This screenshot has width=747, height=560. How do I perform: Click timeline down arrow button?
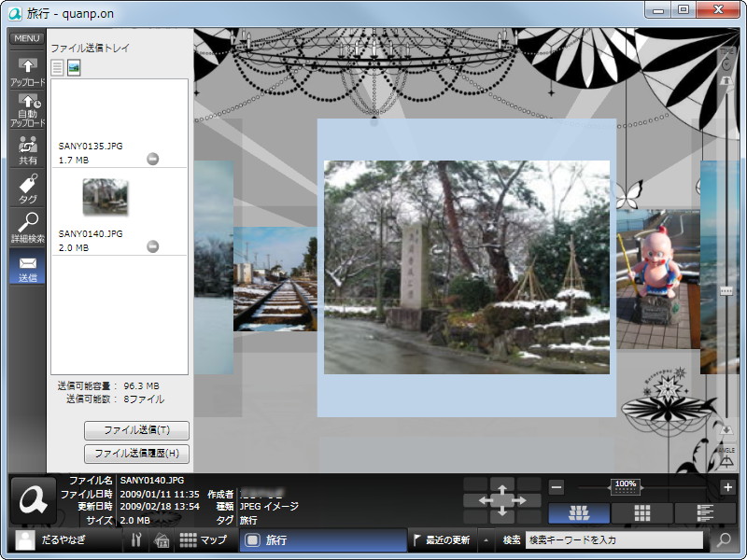coord(726,430)
